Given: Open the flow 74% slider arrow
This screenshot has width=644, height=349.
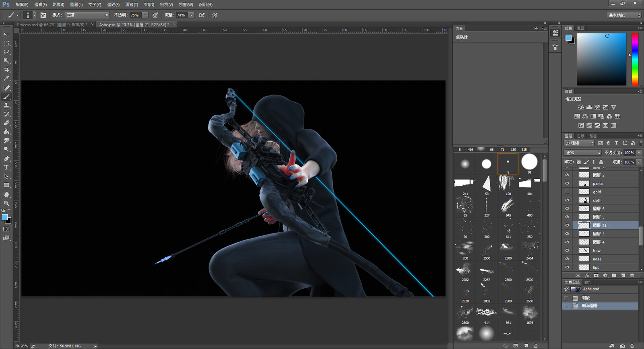Looking at the screenshot, I should [x=191, y=15].
